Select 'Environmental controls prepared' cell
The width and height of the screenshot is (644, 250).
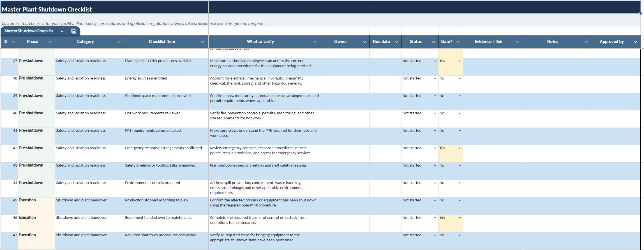click(x=166, y=189)
